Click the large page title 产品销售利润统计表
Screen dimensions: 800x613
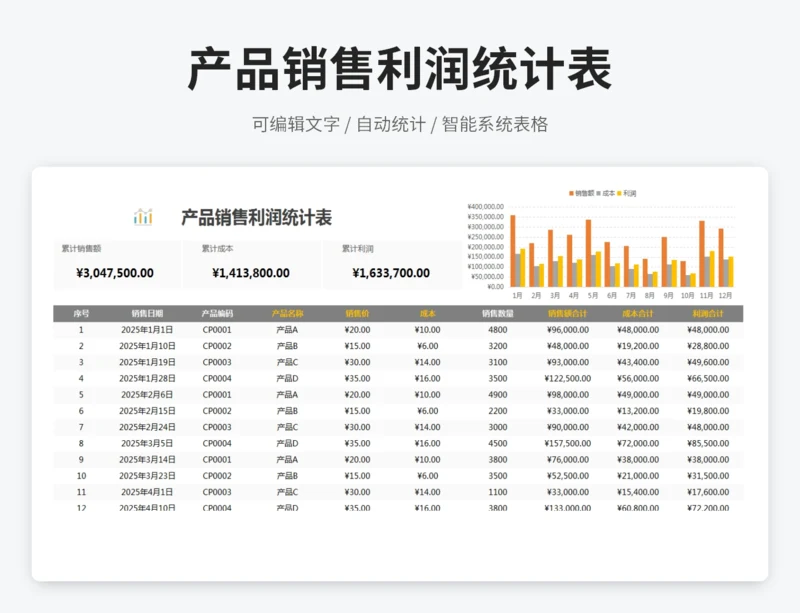click(399, 69)
